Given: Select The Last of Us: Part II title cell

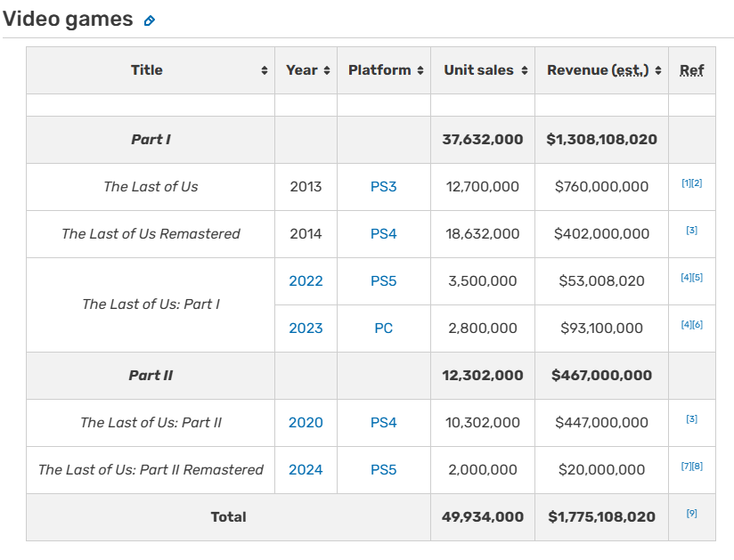Looking at the screenshot, I should pyautogui.click(x=151, y=423).
